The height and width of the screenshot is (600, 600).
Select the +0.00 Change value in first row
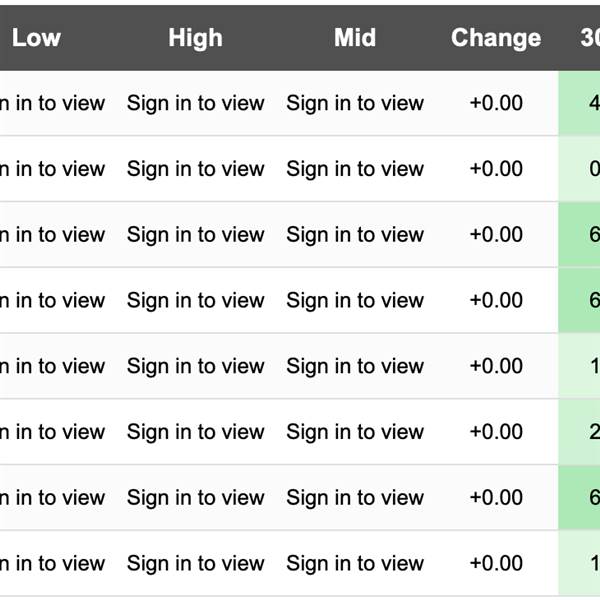(496, 103)
